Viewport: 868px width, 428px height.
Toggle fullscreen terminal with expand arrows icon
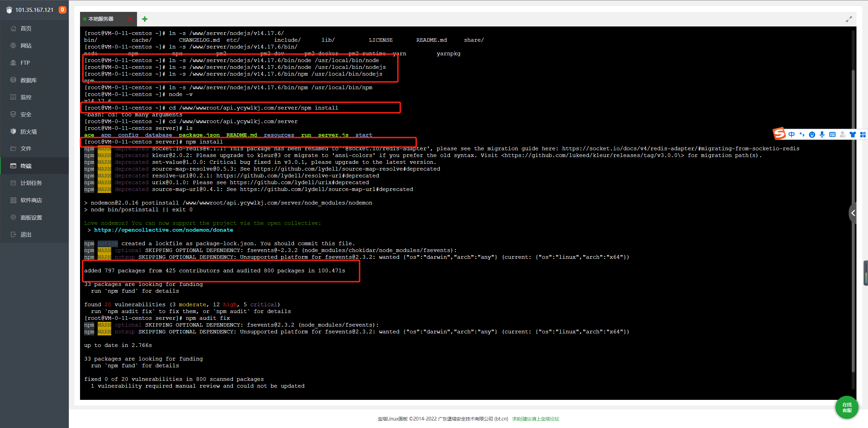(x=849, y=19)
